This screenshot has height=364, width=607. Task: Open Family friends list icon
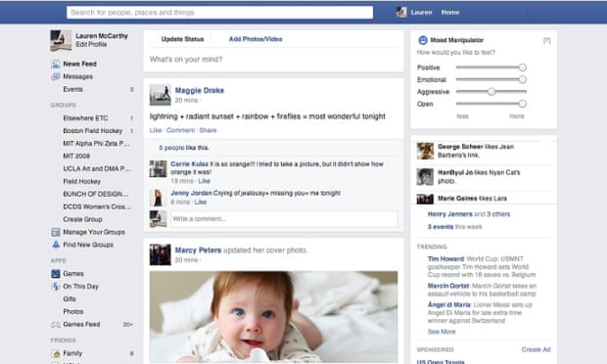(56, 353)
